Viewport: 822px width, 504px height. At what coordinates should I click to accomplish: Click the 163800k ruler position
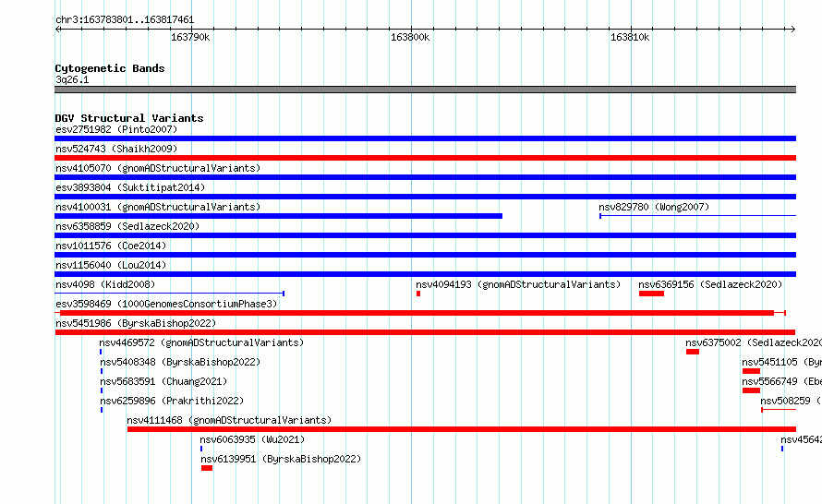410,37
